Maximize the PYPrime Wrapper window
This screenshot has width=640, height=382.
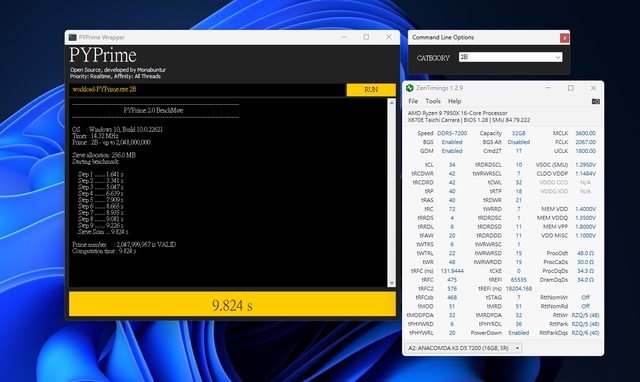point(366,37)
